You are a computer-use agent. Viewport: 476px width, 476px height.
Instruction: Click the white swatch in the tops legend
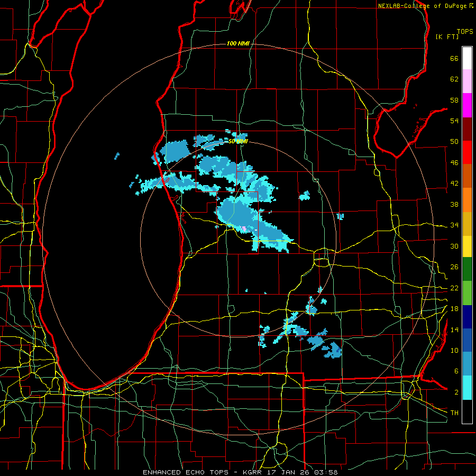coord(467,58)
